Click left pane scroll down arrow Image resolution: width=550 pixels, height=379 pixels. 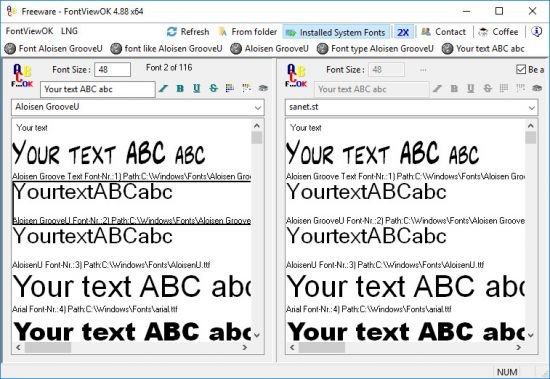pyautogui.click(x=257, y=335)
